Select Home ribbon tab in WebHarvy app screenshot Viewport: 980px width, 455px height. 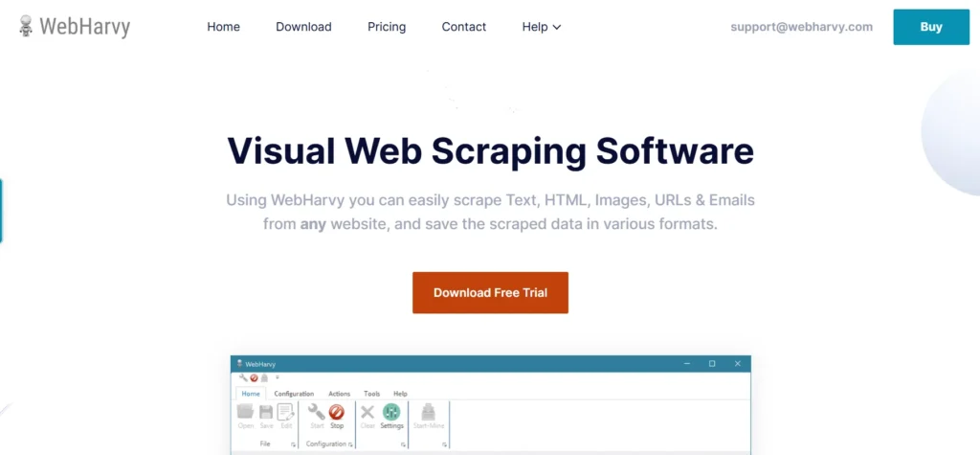coord(251,394)
